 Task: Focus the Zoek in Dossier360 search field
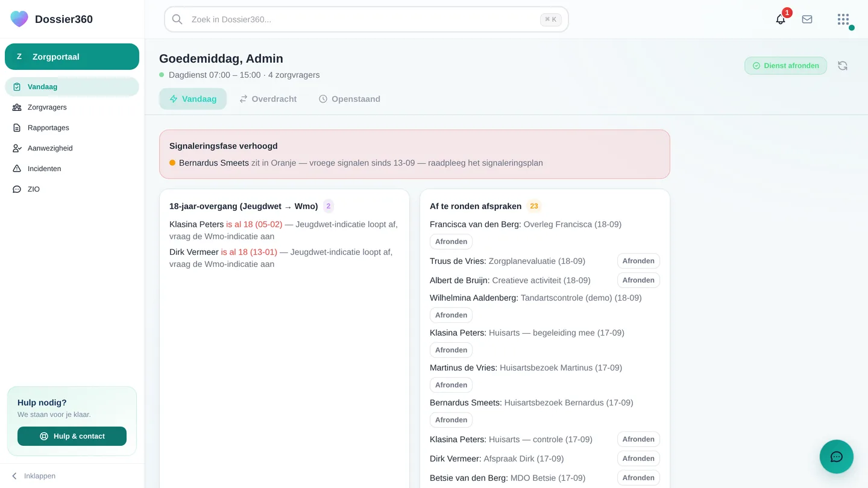[x=366, y=19]
